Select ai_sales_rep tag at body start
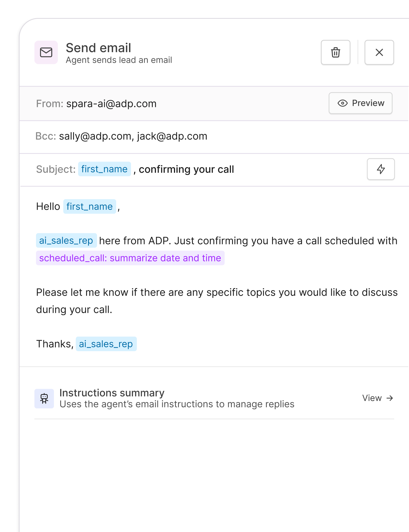Viewport: 409px width, 532px height. click(x=66, y=241)
